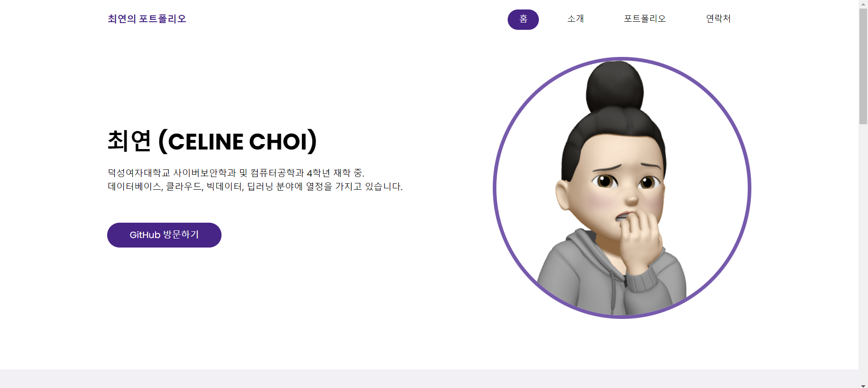Click the scrollbar up arrow

(x=863, y=4)
